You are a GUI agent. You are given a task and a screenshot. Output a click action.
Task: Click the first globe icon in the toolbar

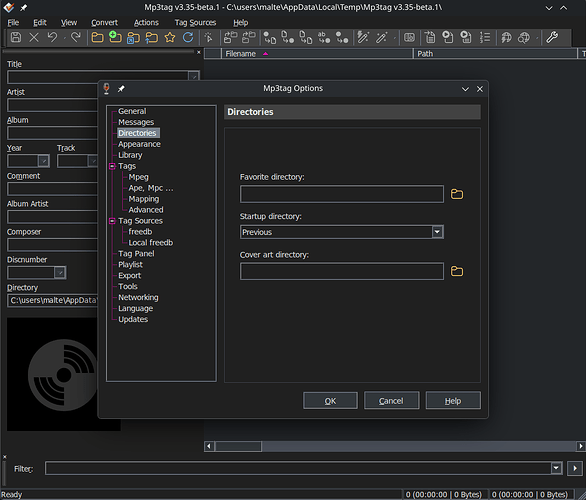pyautogui.click(x=506, y=37)
